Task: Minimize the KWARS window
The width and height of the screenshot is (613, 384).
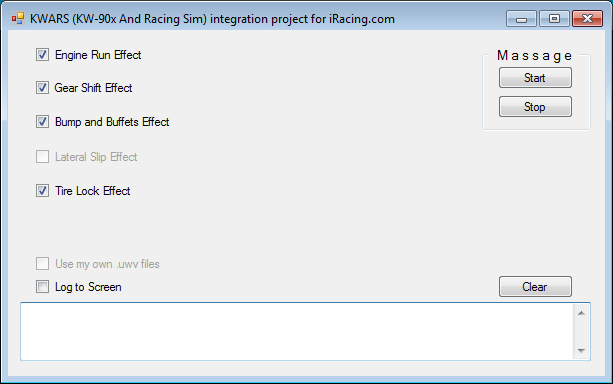Action: (521, 18)
